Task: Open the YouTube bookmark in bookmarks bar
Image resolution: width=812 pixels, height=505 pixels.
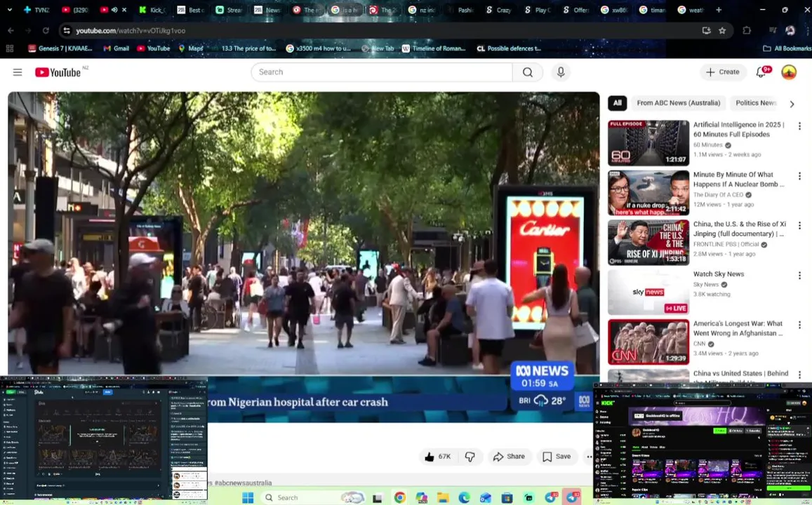Action: pos(153,48)
